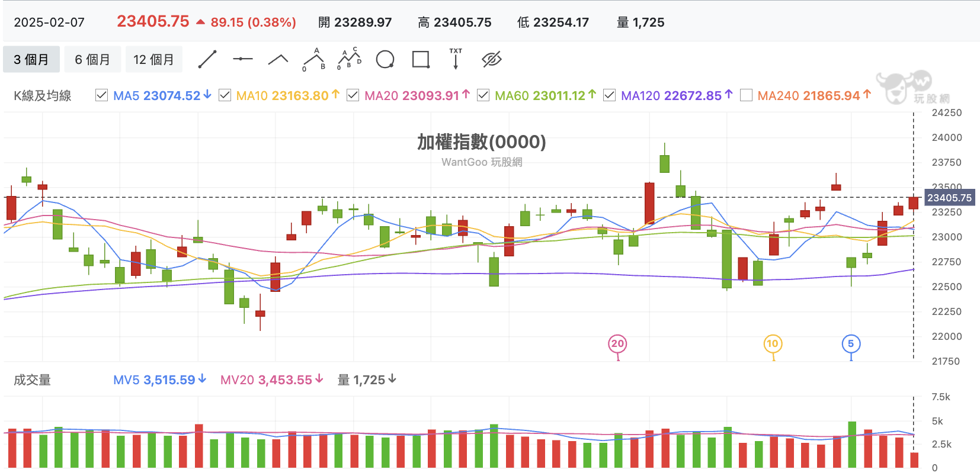This screenshot has width=980, height=476.
Task: Click the 23405.75 price label on axis
Action: [x=949, y=198]
